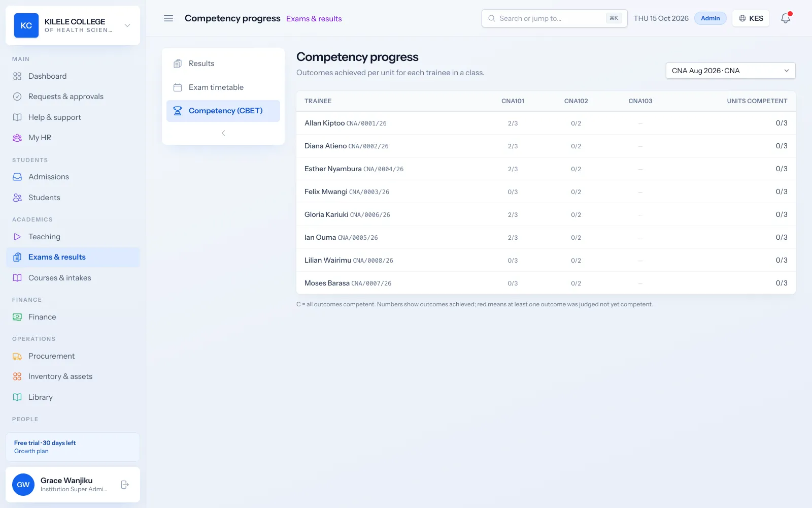Click the KC college logo badge
Screen dimensions: 812x508
(x=26, y=25)
